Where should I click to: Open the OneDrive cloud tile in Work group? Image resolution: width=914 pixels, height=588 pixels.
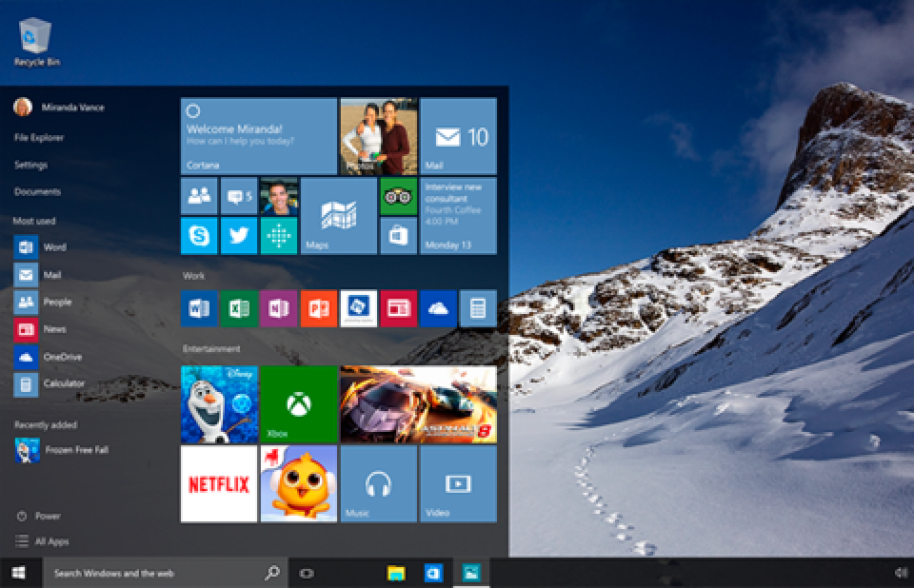(x=438, y=308)
